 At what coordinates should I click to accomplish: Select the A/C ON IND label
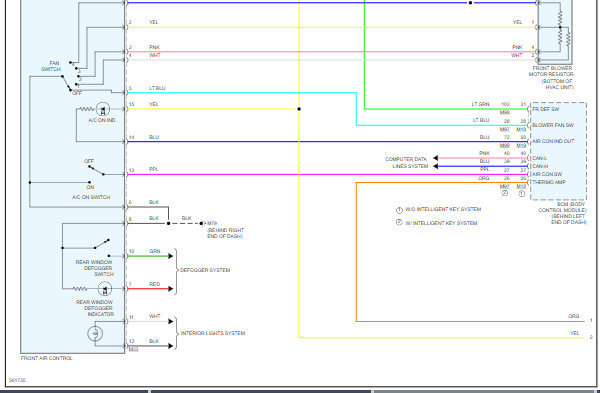[x=102, y=120]
